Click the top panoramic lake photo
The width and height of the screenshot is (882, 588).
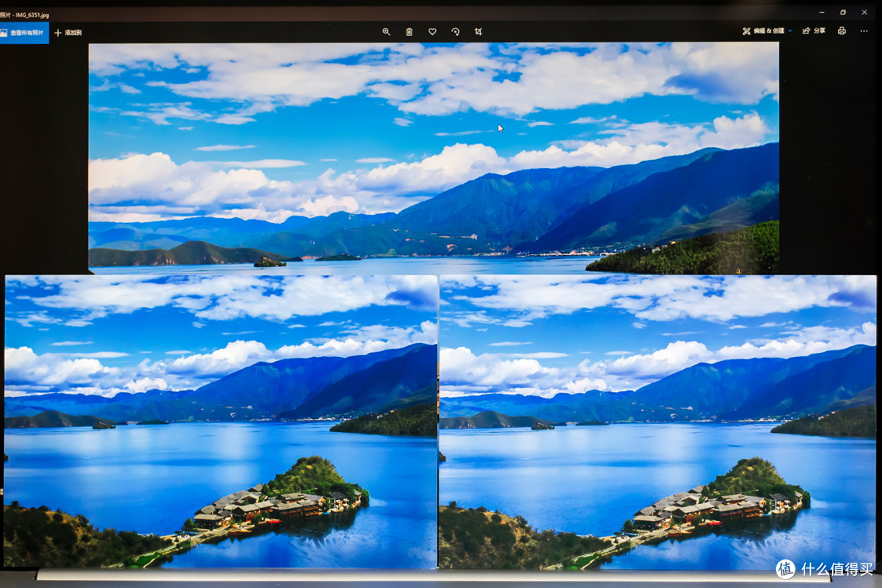434,158
